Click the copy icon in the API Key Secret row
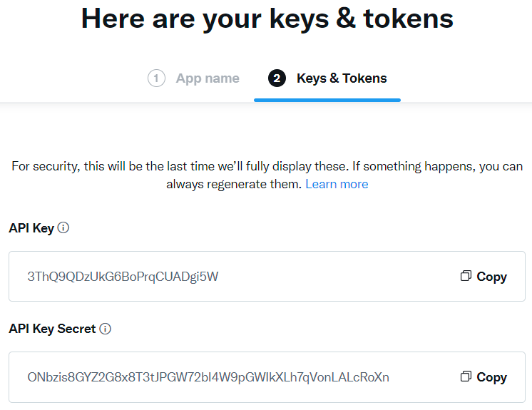 click(x=466, y=376)
